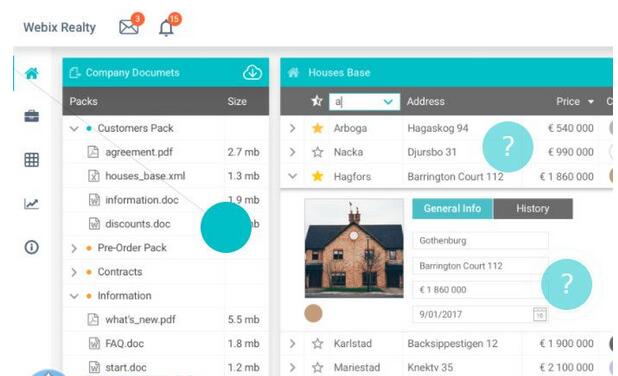Toggle favorite star for Nacka
This screenshot has height=376, width=618.
tap(318, 152)
